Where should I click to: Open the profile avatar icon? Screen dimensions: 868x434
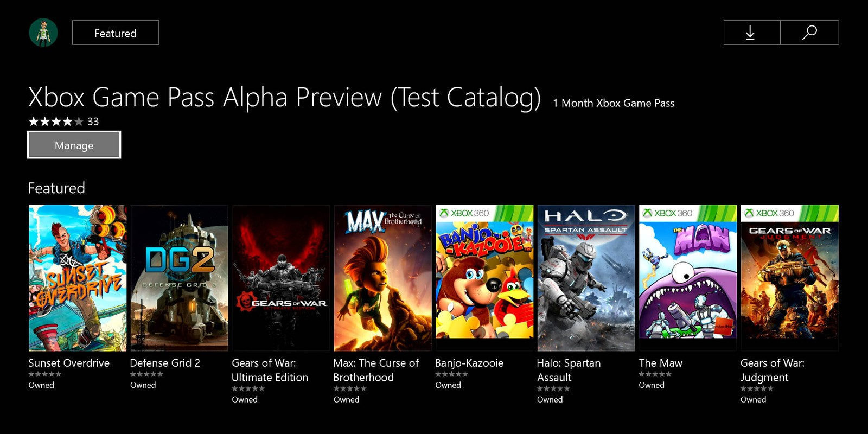43,33
